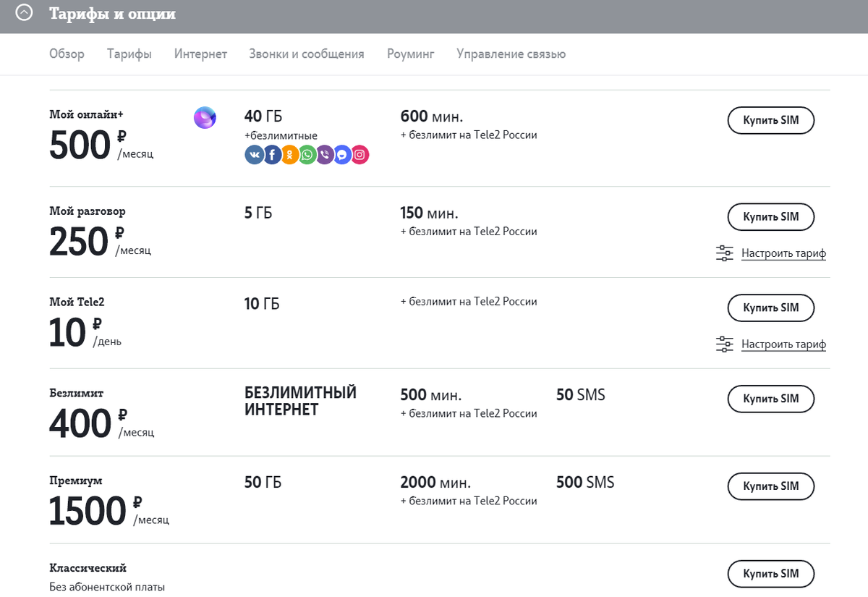Click the 2000 мин. value
This screenshot has width=868, height=597.
click(435, 483)
